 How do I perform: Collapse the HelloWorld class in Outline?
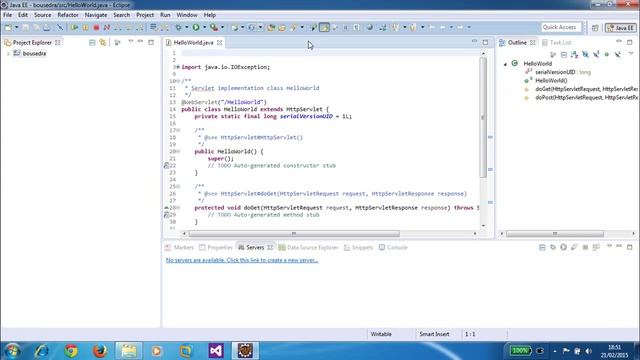(x=505, y=64)
